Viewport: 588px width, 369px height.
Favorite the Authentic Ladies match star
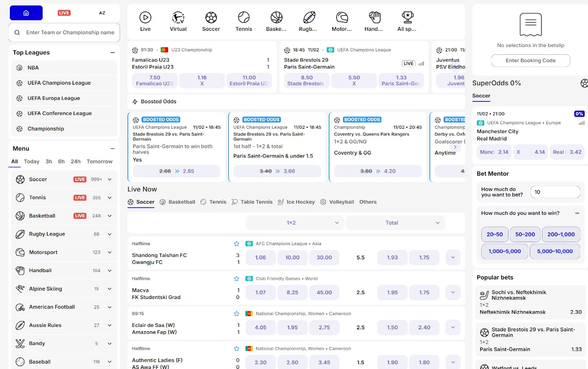[237, 348]
